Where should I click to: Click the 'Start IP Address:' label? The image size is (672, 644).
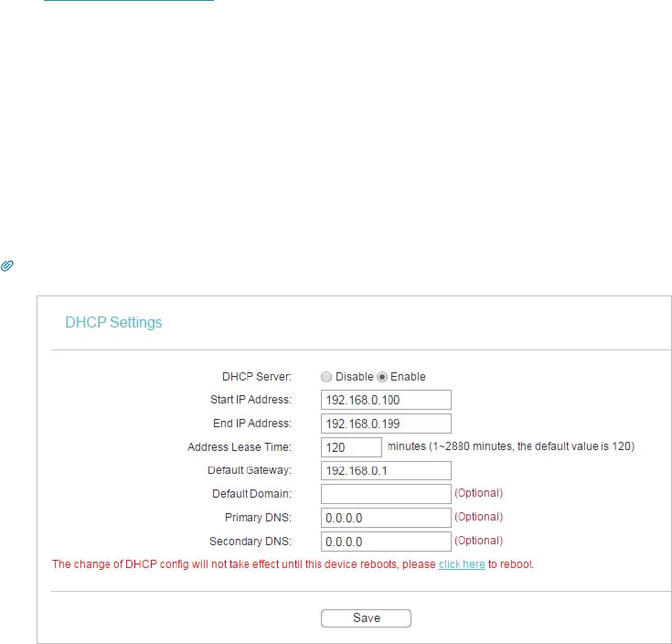tap(251, 400)
